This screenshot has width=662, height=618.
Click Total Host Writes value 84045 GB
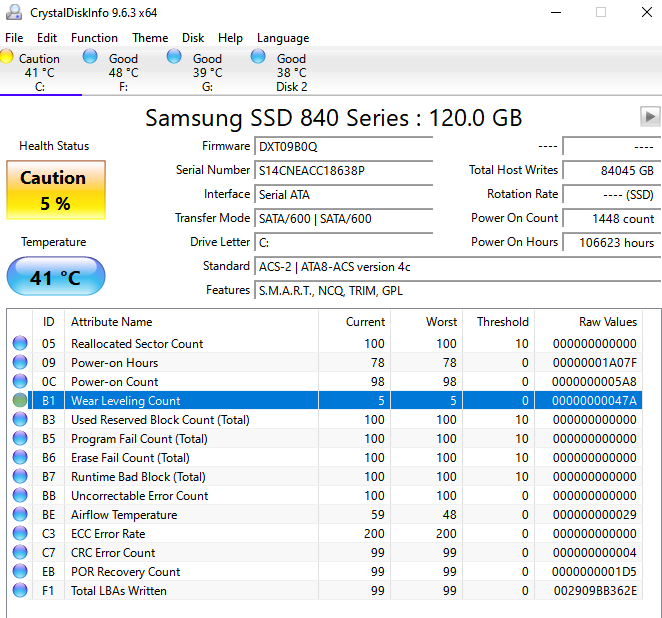click(x=612, y=171)
